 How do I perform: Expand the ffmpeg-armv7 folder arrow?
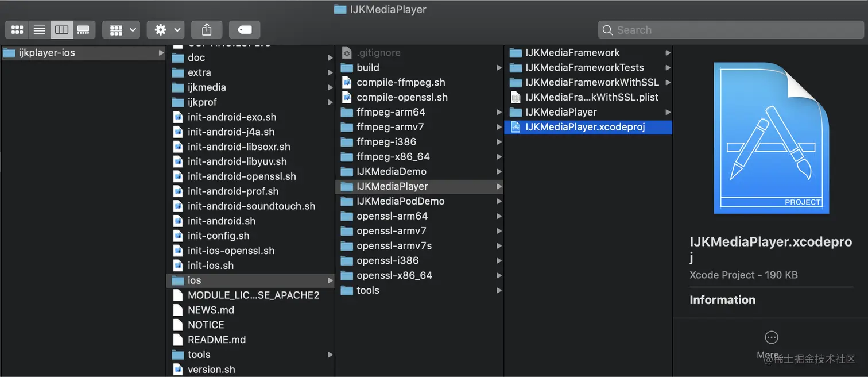(x=499, y=127)
